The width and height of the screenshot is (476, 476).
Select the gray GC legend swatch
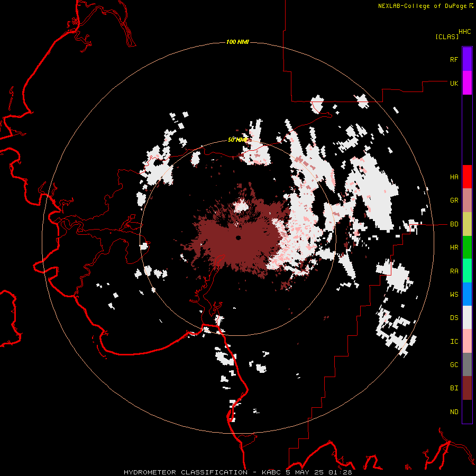point(467,364)
